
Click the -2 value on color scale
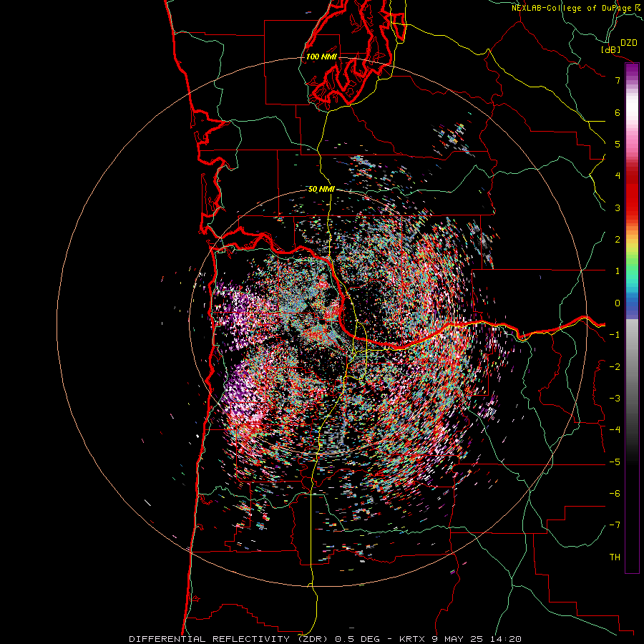point(615,366)
